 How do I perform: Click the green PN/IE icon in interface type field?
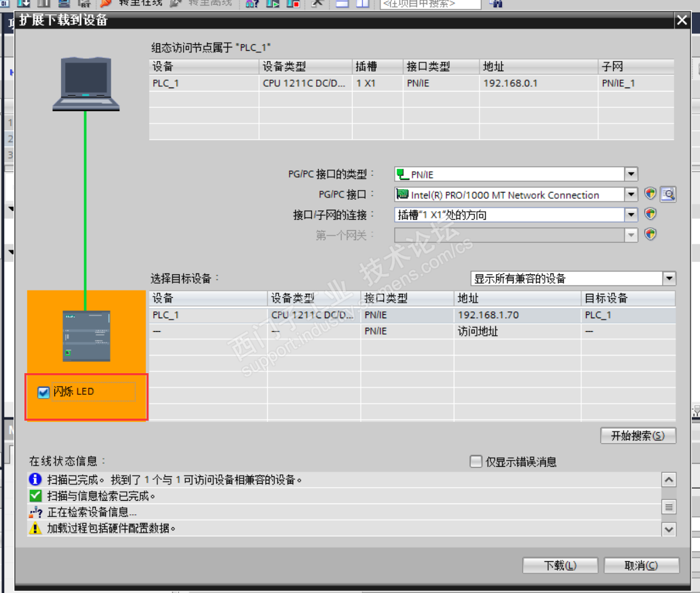(x=403, y=174)
